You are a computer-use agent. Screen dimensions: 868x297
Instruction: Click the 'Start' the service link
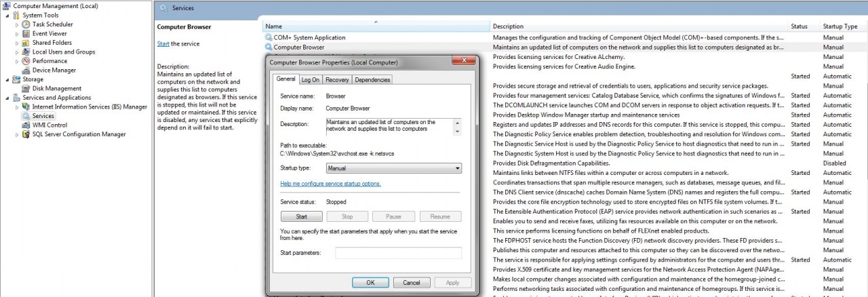coord(163,43)
